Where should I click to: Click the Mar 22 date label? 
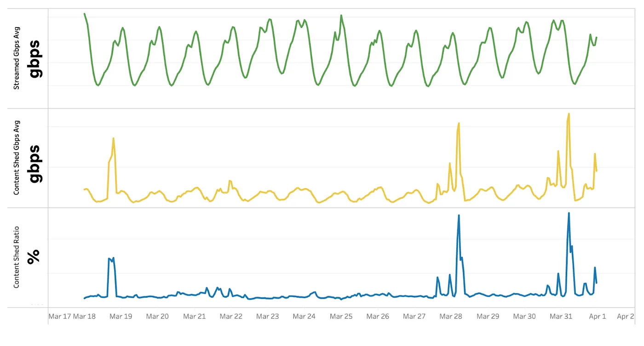231,317
